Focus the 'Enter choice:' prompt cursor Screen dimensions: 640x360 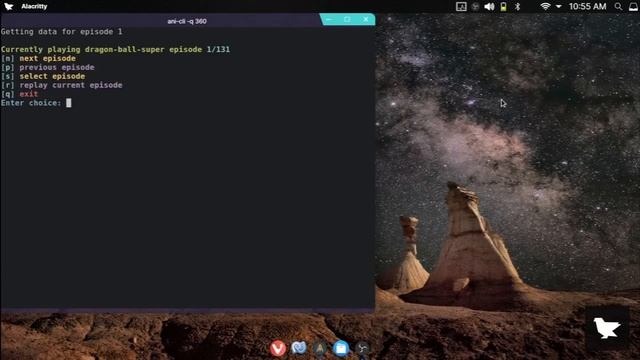click(69, 103)
